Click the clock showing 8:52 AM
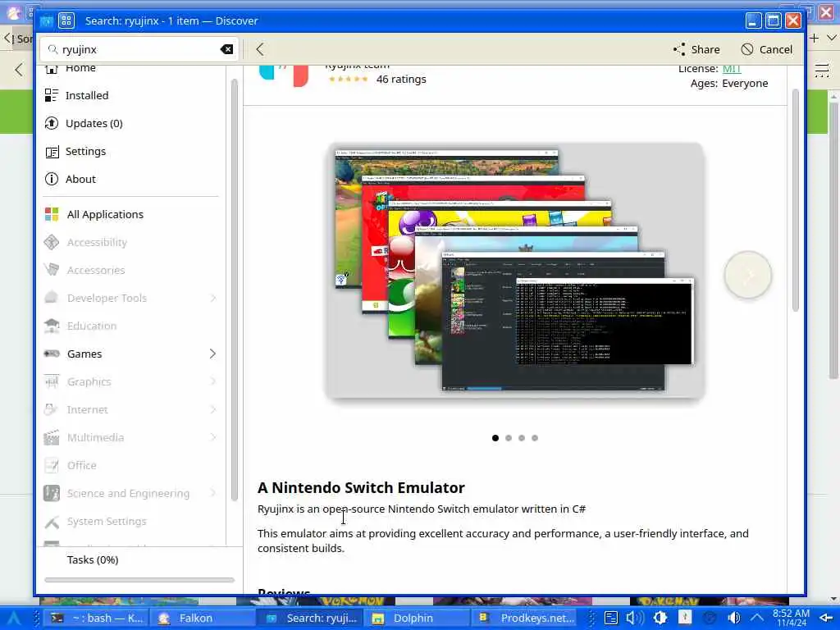The width and height of the screenshot is (840, 630). (791, 618)
